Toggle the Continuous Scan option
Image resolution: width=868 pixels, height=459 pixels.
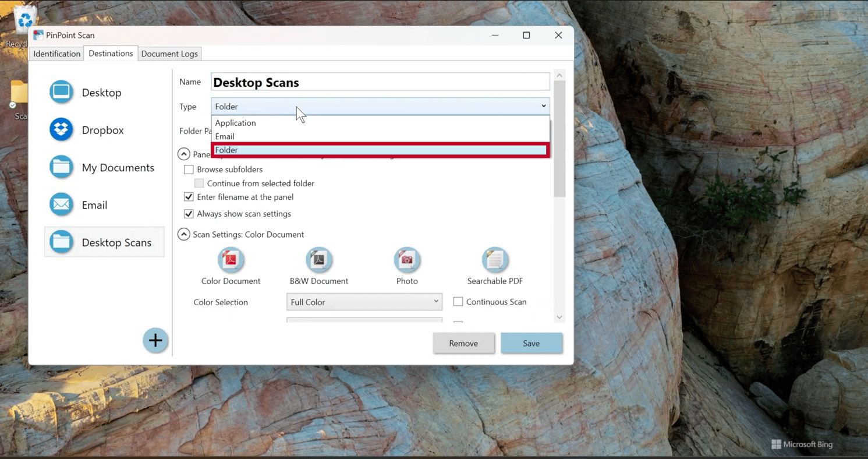coord(458,301)
